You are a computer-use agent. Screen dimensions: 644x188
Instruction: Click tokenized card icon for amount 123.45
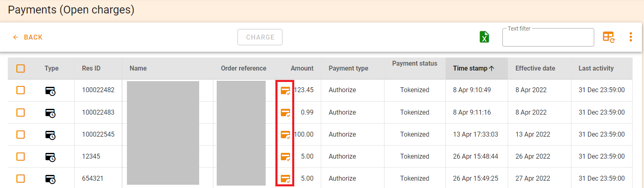[x=285, y=91]
